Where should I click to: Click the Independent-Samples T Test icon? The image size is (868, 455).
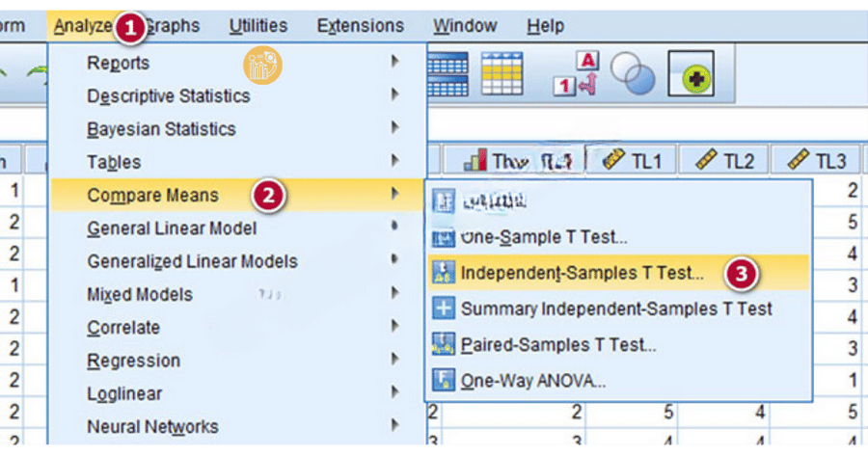point(444,273)
